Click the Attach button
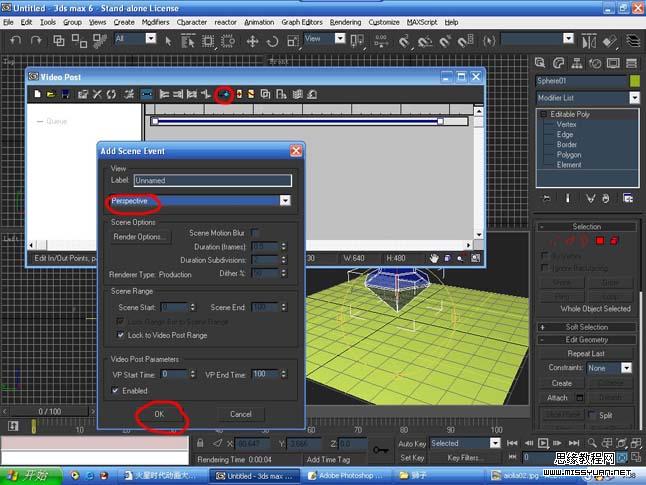646x485 pixels. pos(557,398)
